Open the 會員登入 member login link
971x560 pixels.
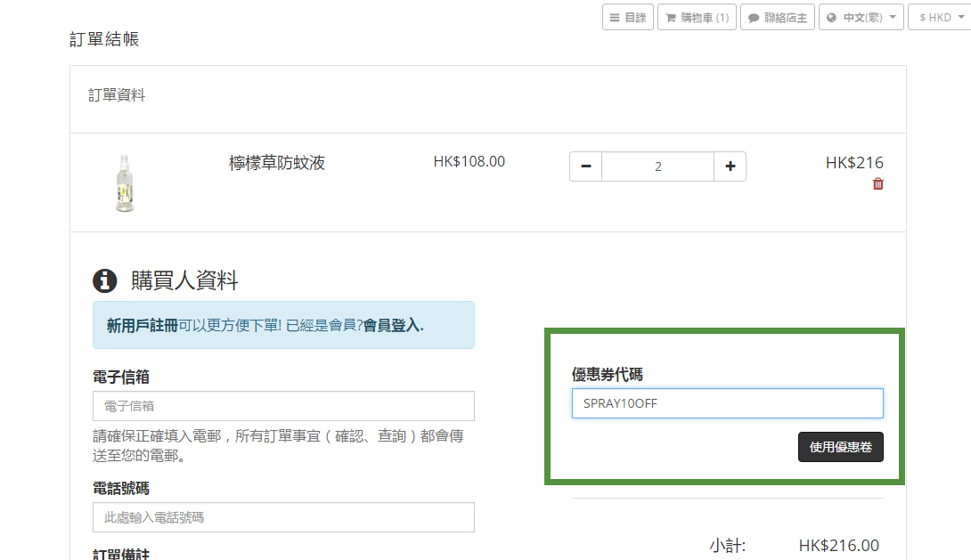[391, 325]
